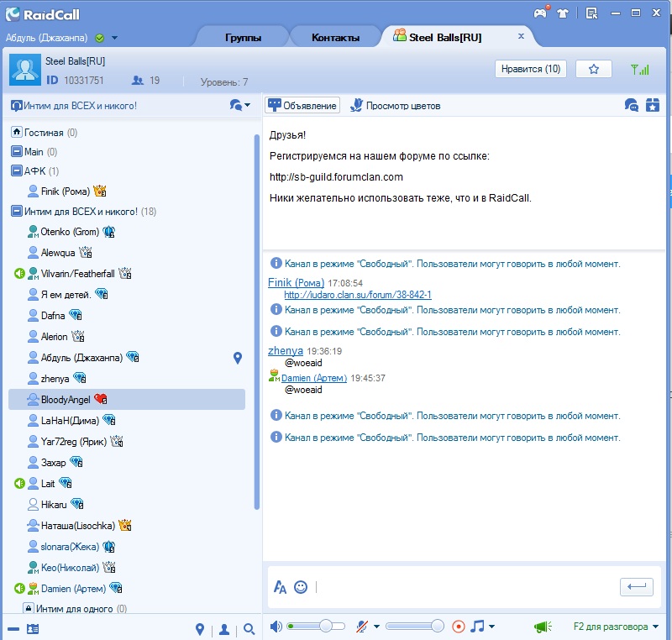Image resolution: width=672 pixels, height=640 pixels.
Task: Select the Steel Balls[RU] tab
Action: click(x=446, y=38)
